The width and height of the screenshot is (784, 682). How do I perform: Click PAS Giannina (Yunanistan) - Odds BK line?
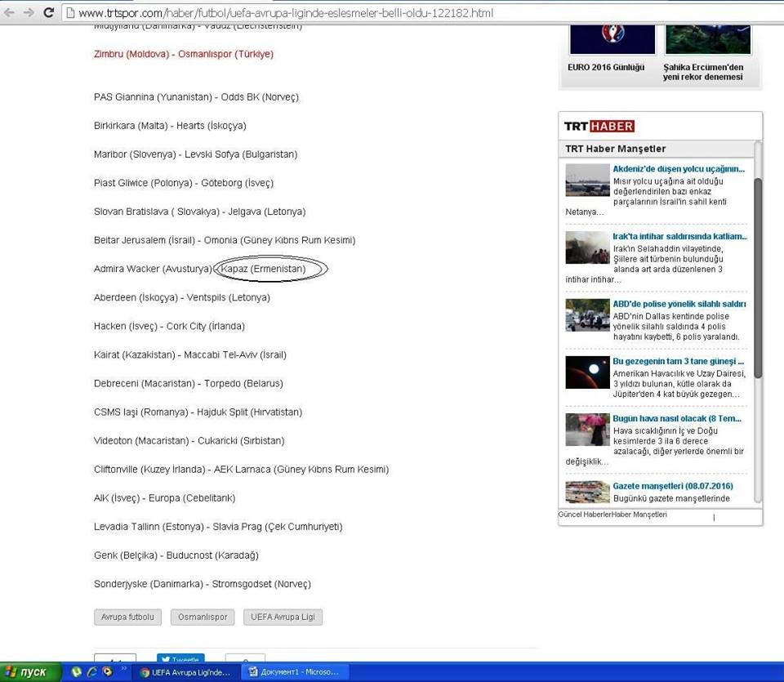196,97
